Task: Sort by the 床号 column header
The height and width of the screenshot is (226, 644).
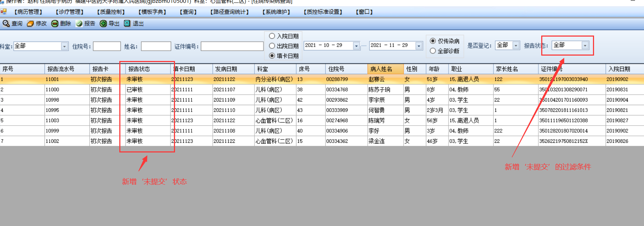Action: coord(311,69)
